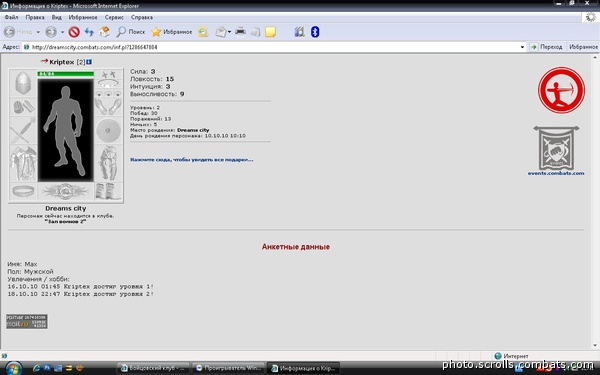Open the Сервис menu

(x=114, y=17)
